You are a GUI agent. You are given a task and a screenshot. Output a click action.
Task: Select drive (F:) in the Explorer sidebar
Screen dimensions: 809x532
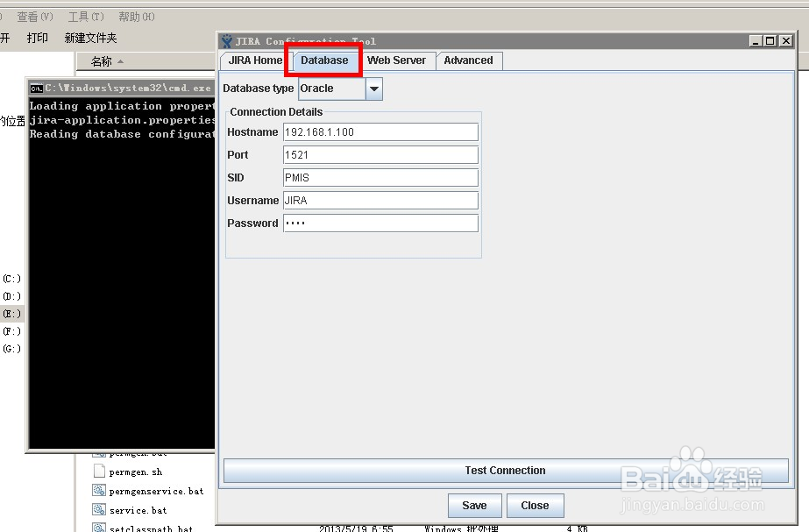click(12, 331)
